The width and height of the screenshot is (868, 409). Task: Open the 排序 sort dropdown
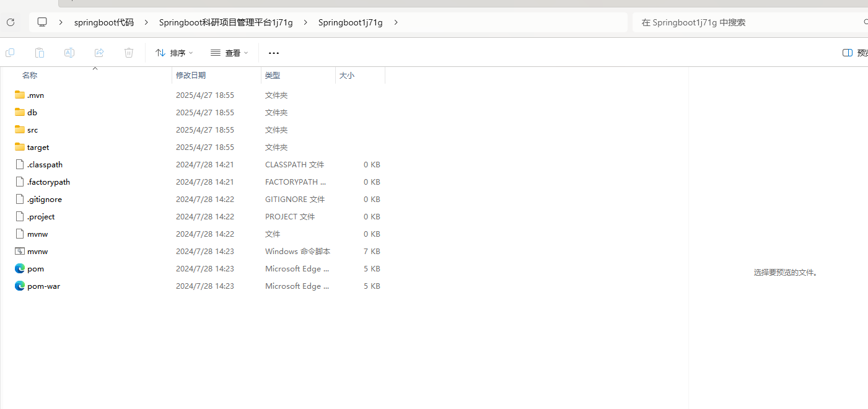(x=174, y=53)
